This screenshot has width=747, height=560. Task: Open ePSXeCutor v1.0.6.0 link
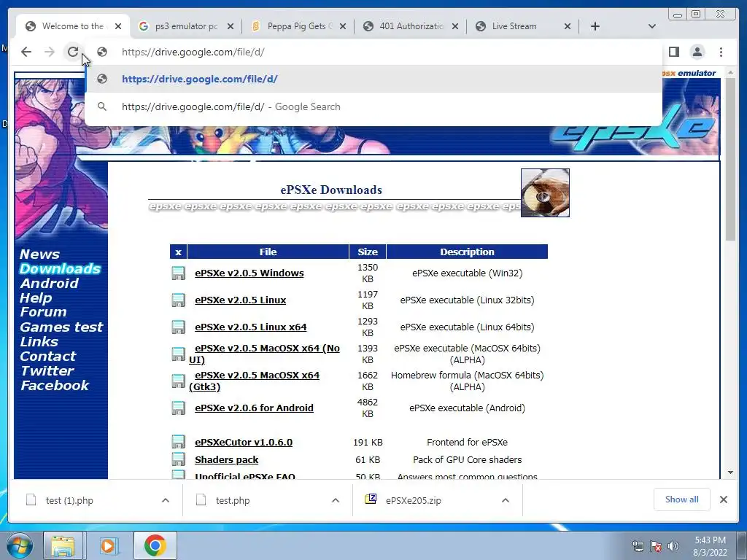click(x=244, y=442)
